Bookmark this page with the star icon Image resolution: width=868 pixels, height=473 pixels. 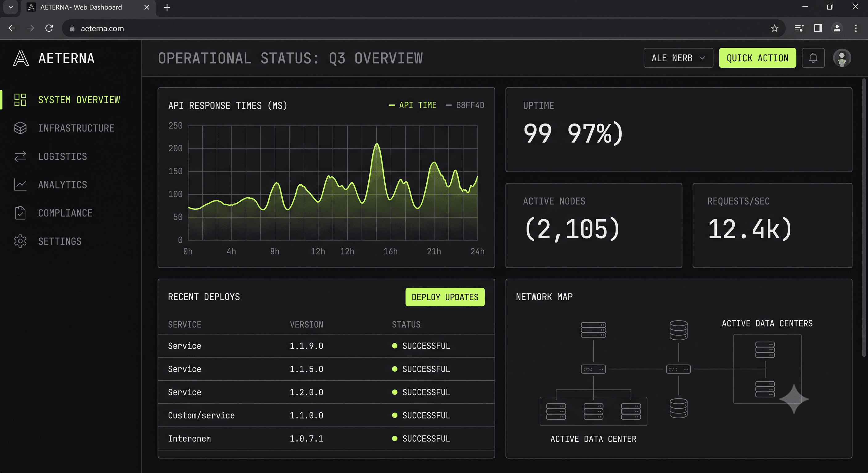(x=774, y=28)
